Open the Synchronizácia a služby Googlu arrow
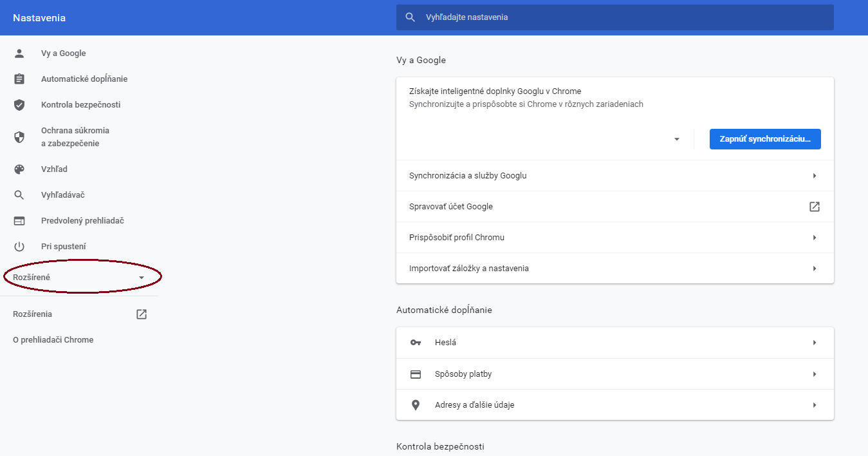Viewport: 868px width, 456px height. (815, 176)
